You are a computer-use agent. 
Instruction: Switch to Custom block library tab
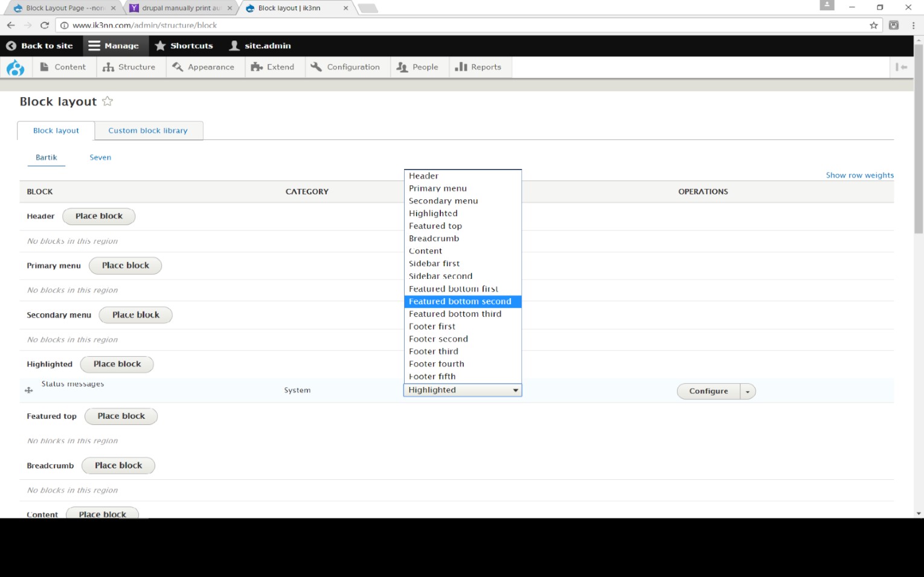148,130
